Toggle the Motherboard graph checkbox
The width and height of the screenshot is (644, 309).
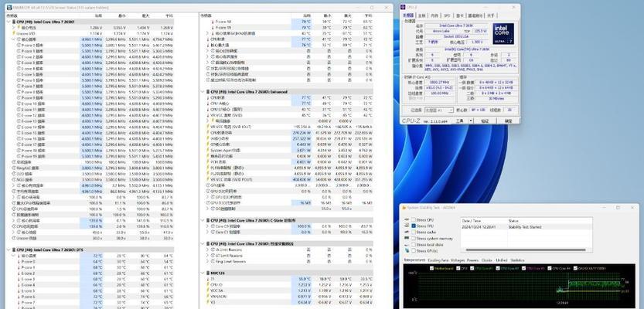click(x=431, y=268)
